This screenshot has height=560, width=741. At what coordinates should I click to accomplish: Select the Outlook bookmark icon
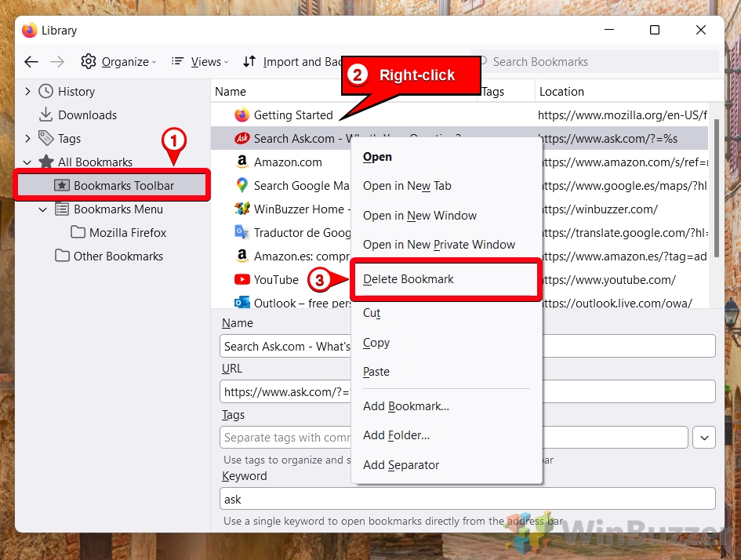click(x=242, y=303)
